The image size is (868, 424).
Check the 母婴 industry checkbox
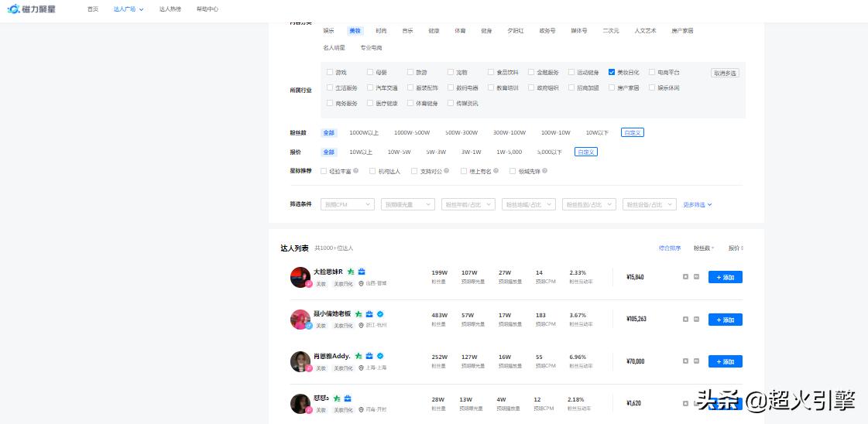[370, 72]
